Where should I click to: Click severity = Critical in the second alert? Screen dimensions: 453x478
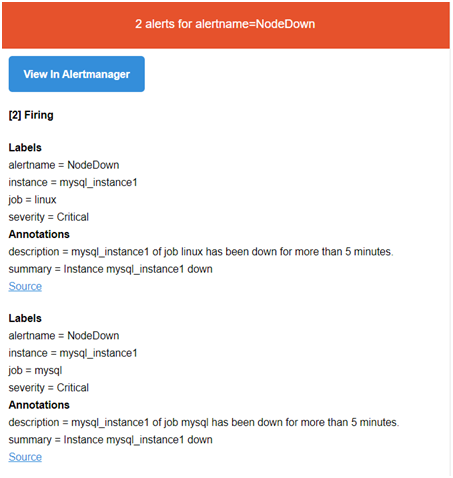coord(49,388)
